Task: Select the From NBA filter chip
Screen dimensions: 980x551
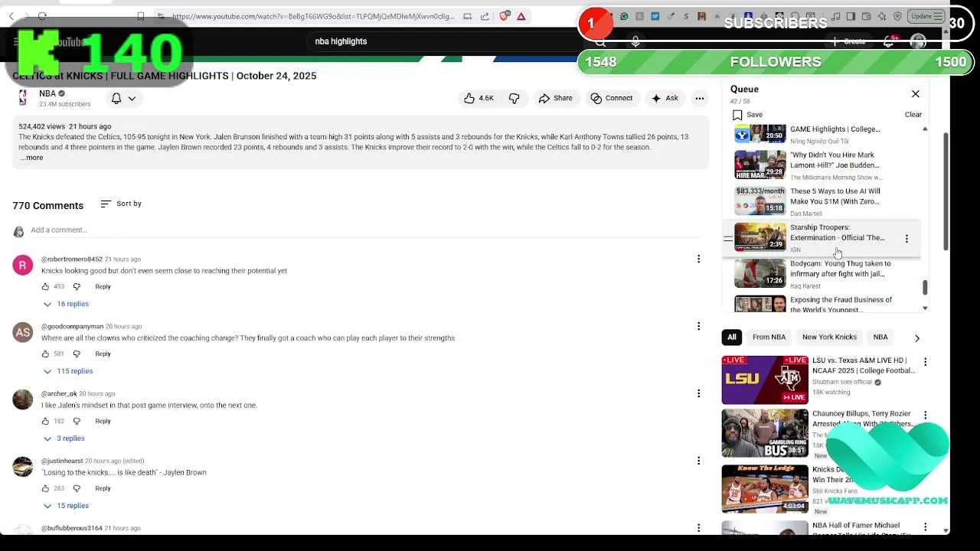Action: pos(769,337)
